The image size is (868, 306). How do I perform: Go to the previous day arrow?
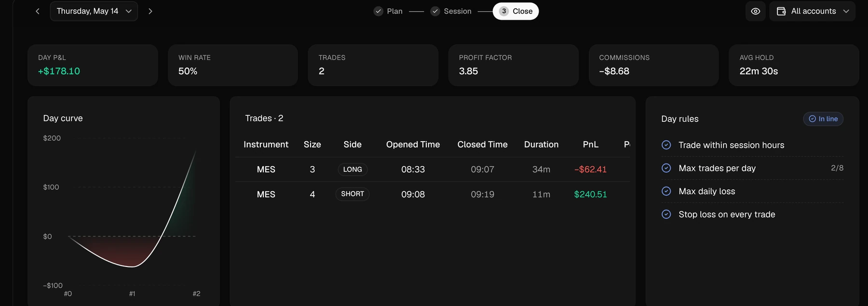click(x=38, y=11)
